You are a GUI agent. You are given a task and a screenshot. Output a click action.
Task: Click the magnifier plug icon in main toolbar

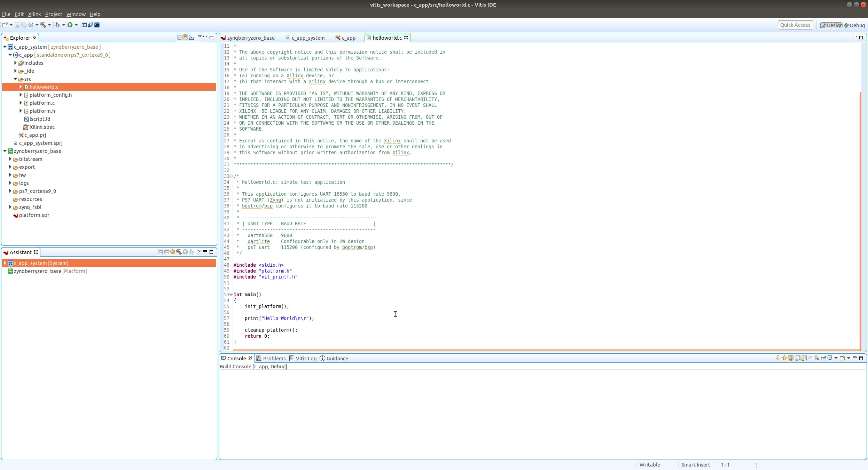(x=91, y=25)
